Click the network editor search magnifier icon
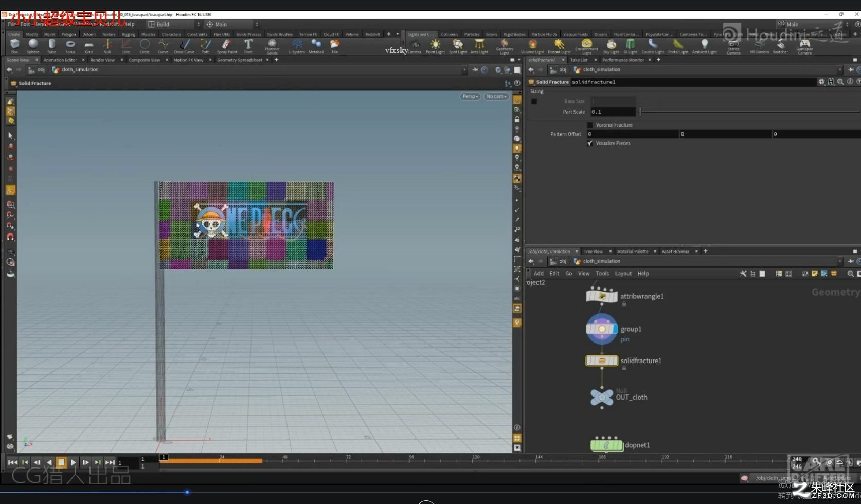The image size is (861, 504). pos(850,274)
